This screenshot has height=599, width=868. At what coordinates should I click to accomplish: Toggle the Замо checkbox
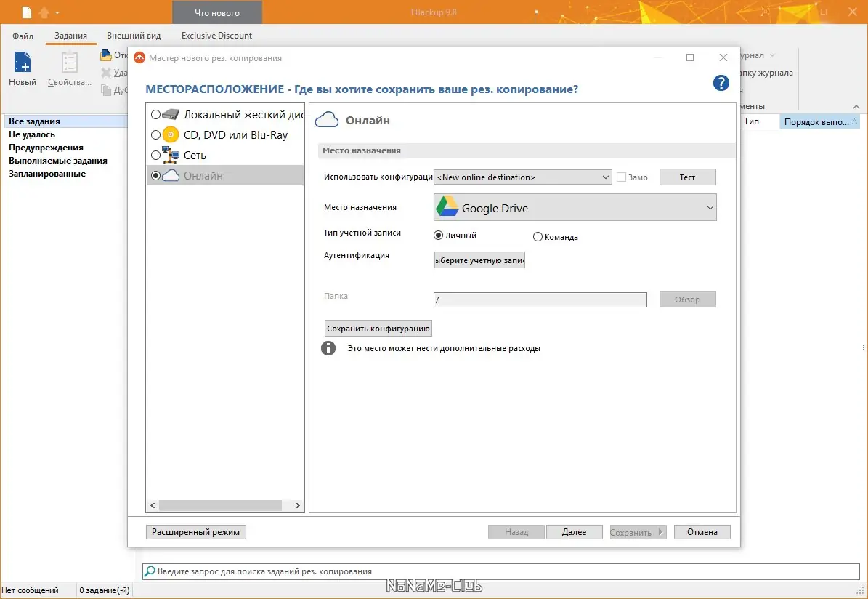click(x=621, y=177)
